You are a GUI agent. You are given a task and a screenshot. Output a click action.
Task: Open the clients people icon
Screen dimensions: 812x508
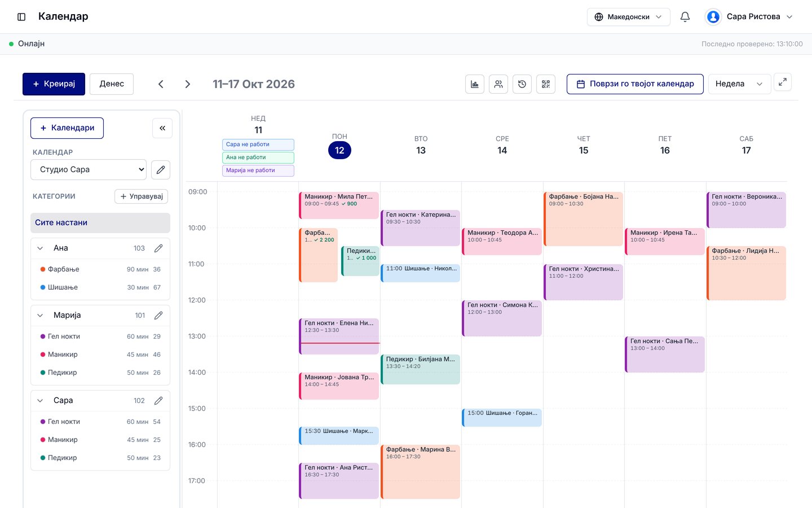(498, 84)
